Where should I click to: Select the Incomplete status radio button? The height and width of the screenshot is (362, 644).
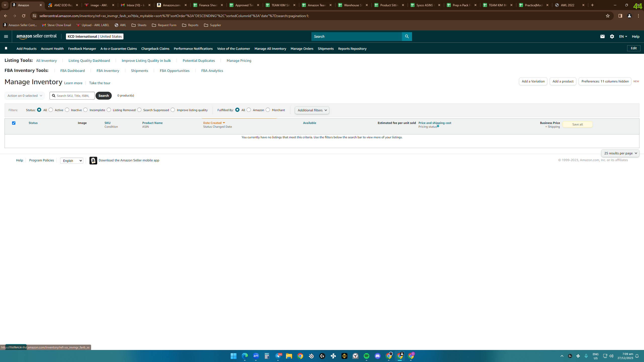[86, 110]
